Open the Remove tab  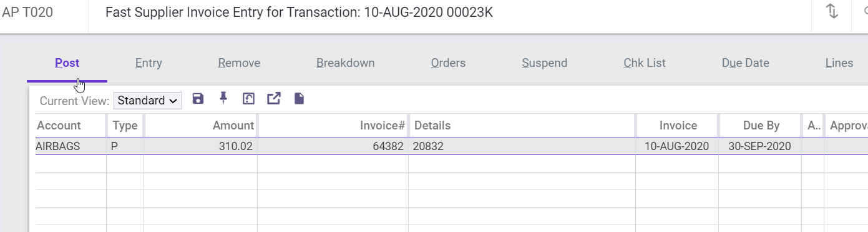(239, 63)
